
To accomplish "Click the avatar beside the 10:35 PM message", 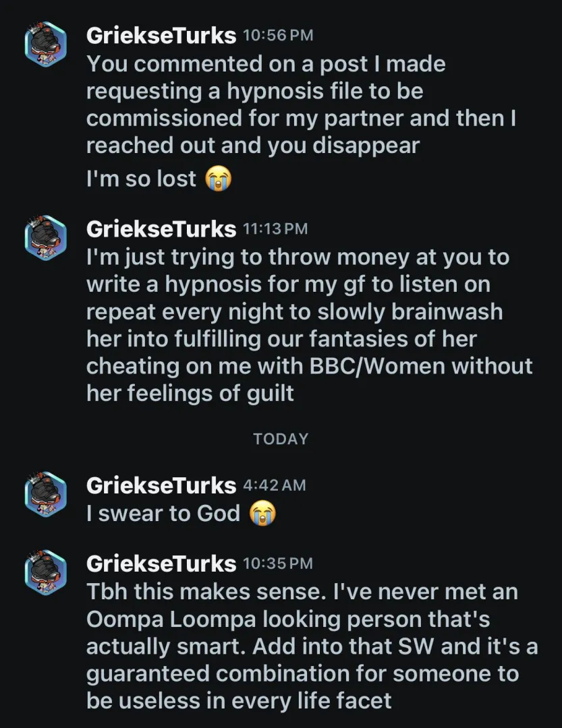I will pyautogui.click(x=46, y=573).
